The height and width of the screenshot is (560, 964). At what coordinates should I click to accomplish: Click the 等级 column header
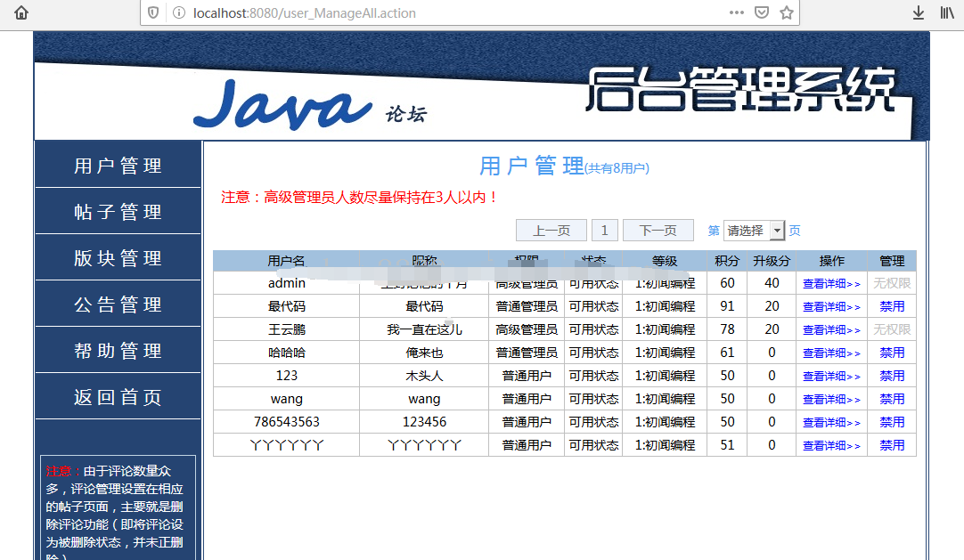665,261
